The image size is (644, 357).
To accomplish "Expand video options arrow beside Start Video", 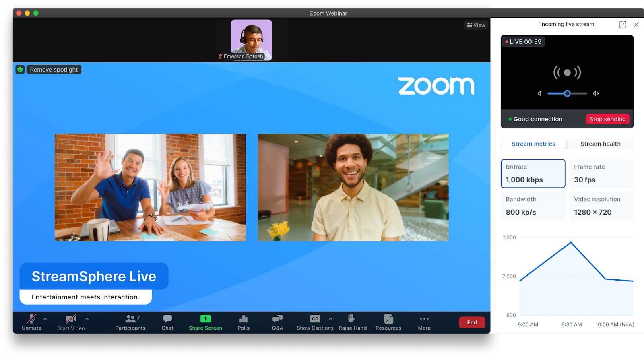I will (x=87, y=319).
